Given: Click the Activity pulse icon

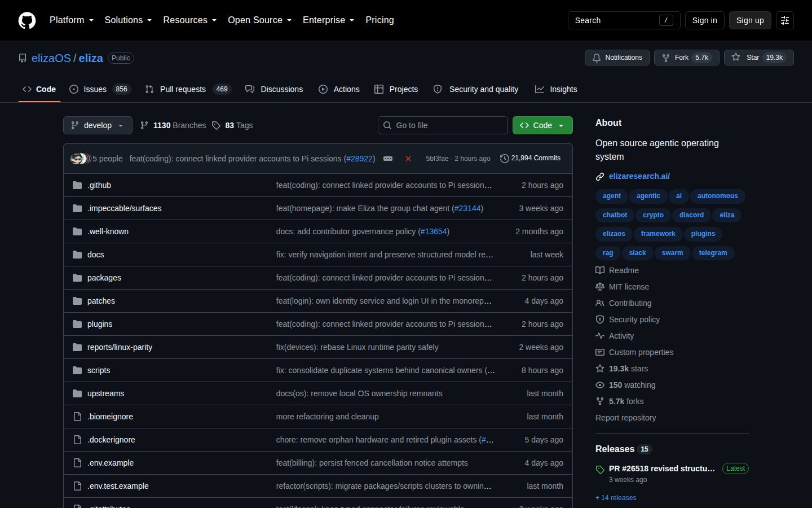Looking at the screenshot, I should coord(600,336).
